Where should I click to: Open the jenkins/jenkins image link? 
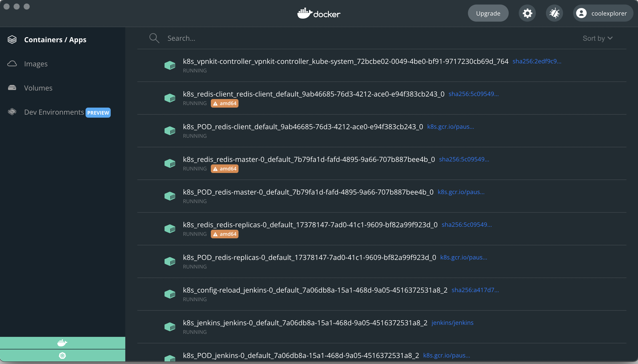(452, 323)
